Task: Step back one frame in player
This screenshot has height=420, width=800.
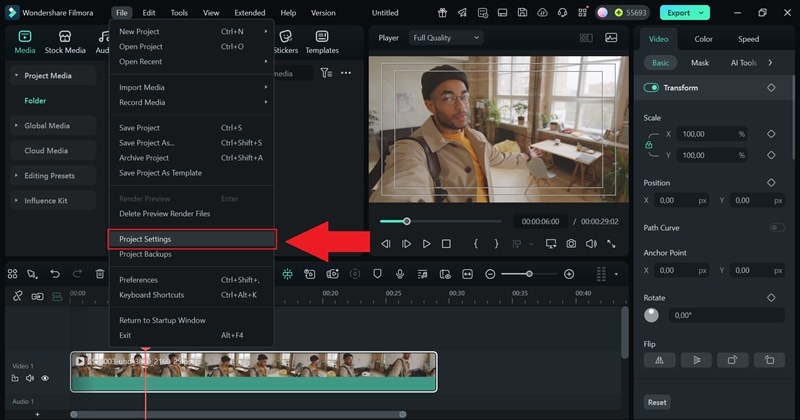Action: click(x=386, y=244)
